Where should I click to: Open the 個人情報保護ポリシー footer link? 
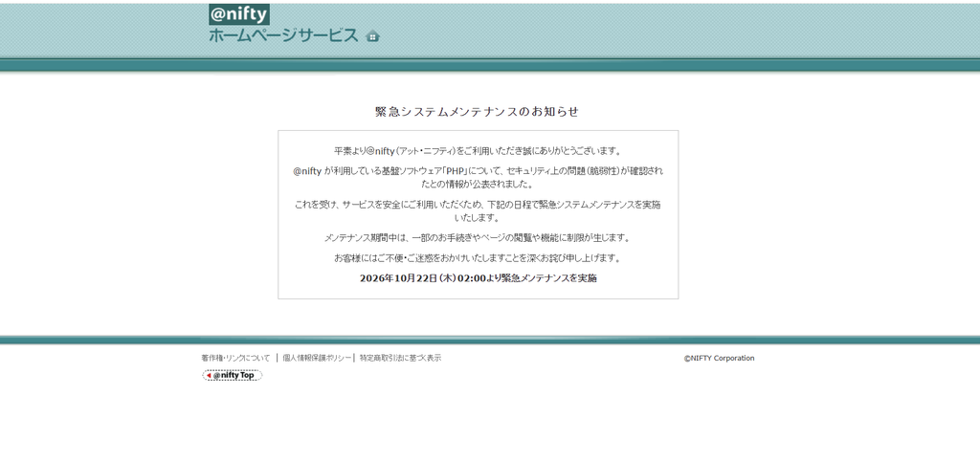[317, 358]
